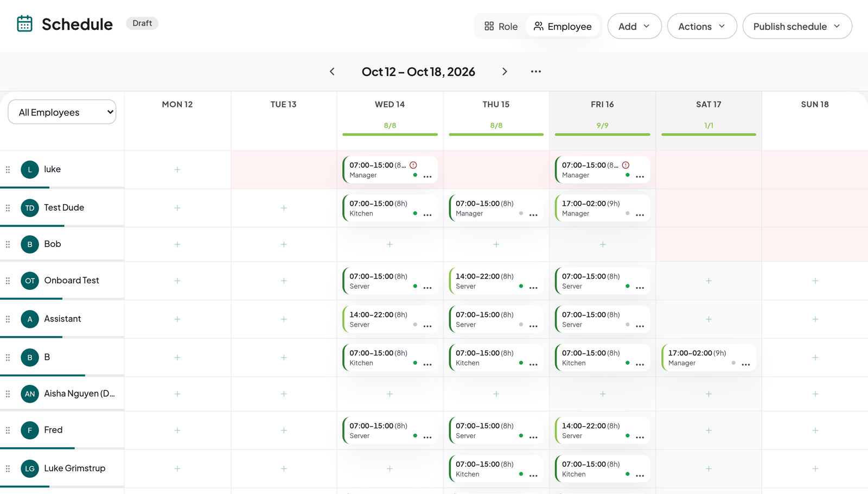Click the warning icon on luke's Friday shift

point(626,165)
